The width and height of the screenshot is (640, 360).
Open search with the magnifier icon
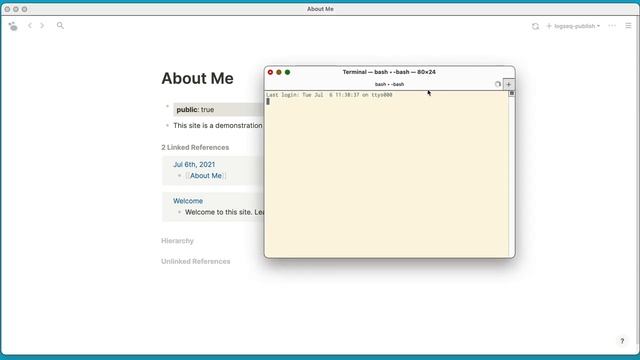[x=60, y=26]
